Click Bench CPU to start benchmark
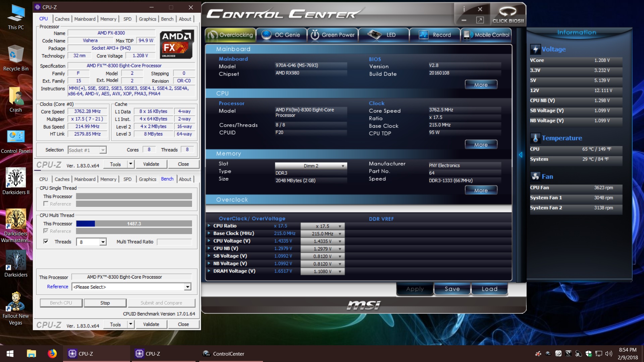This screenshot has height=362, width=644. (61, 302)
